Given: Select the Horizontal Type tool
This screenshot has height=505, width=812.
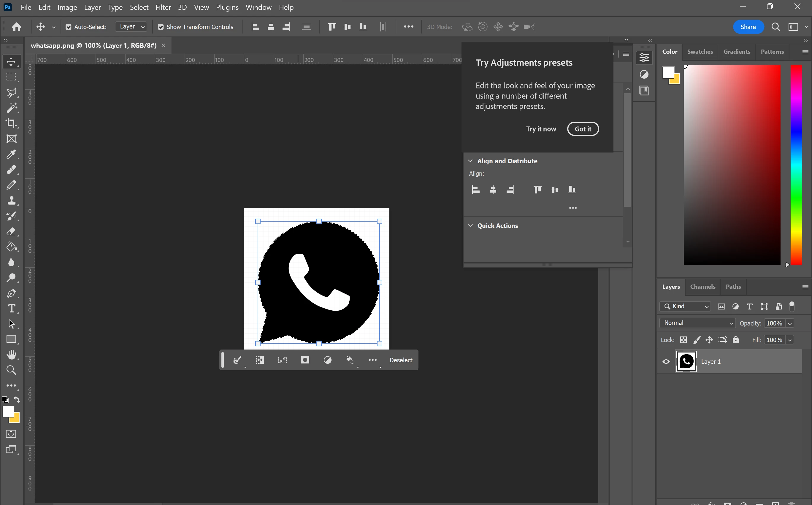Looking at the screenshot, I should pyautogui.click(x=11, y=308).
